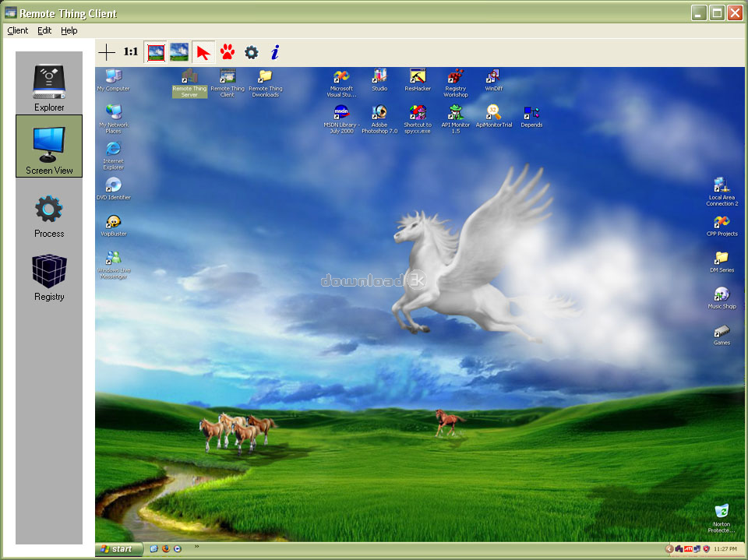
Task: Click the ResHacker desktop shortcut
Action: (418, 80)
